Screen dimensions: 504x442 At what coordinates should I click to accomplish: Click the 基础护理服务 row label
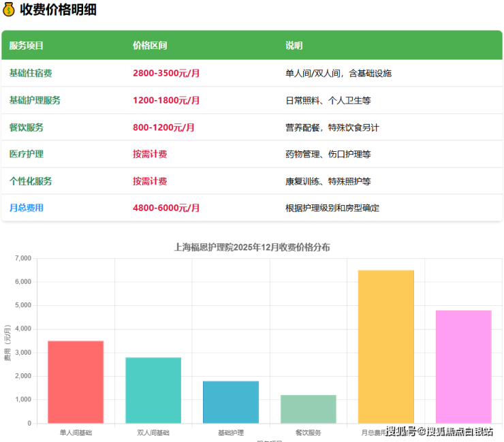(x=35, y=100)
